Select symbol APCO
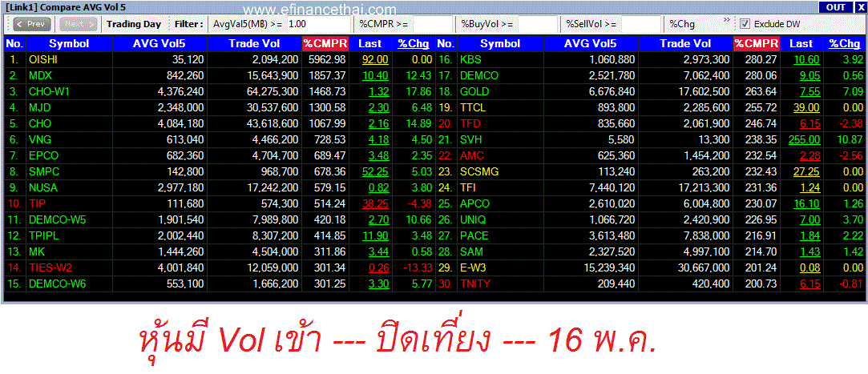This screenshot has height=374, width=868. pyautogui.click(x=475, y=204)
